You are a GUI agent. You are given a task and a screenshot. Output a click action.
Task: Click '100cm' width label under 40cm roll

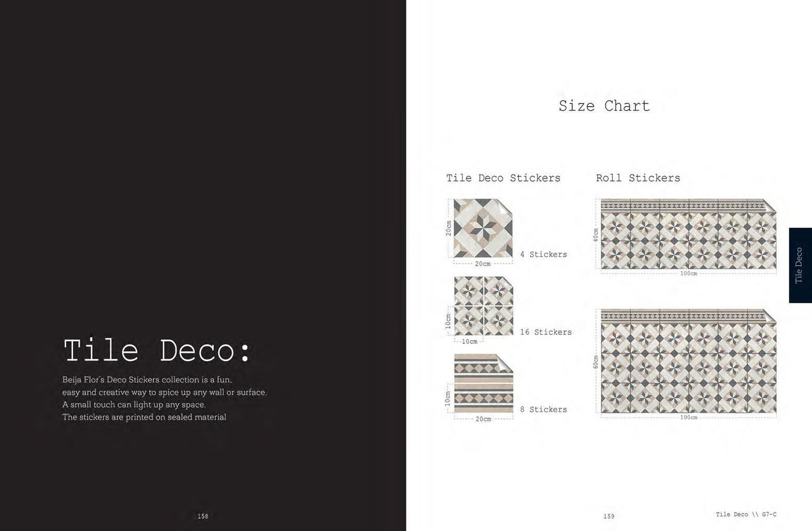[688, 274]
